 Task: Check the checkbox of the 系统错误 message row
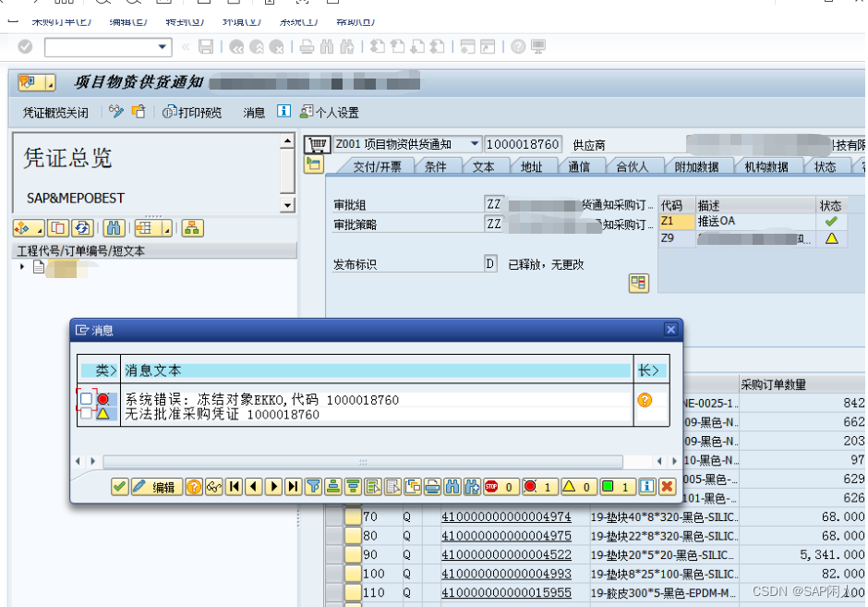coord(87,399)
